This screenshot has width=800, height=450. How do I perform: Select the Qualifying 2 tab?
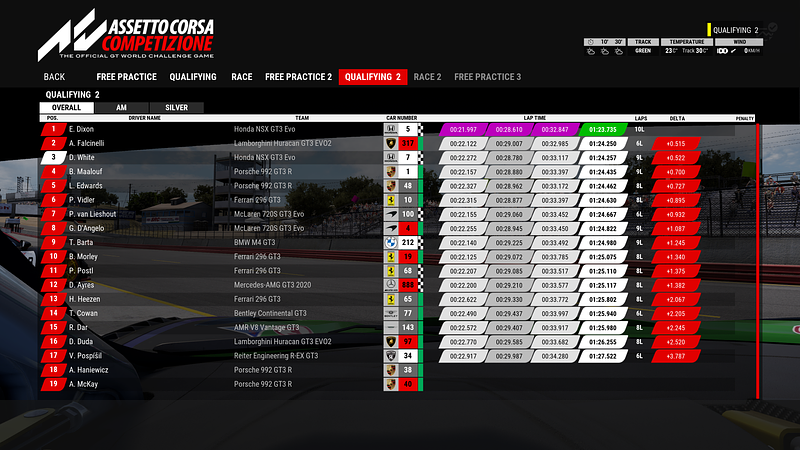(373, 77)
